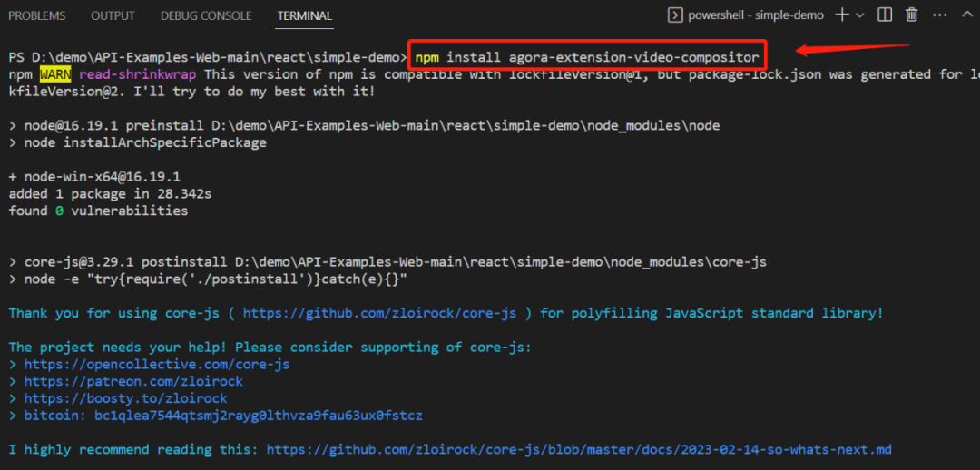Select the powershell - simple-demo terminal label
The height and width of the screenshot is (470, 980).
coord(756,15)
